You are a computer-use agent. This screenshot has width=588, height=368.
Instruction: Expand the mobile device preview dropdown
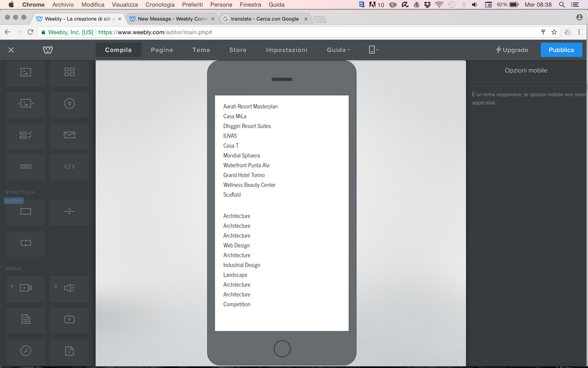click(373, 50)
